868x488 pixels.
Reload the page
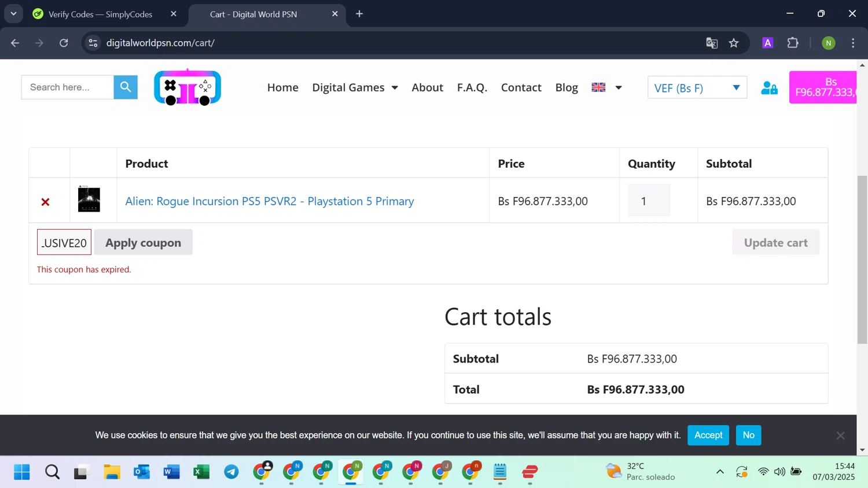point(64,43)
